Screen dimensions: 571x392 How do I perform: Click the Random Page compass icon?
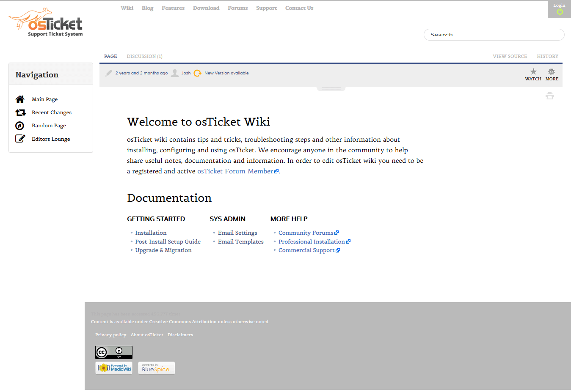(20, 126)
